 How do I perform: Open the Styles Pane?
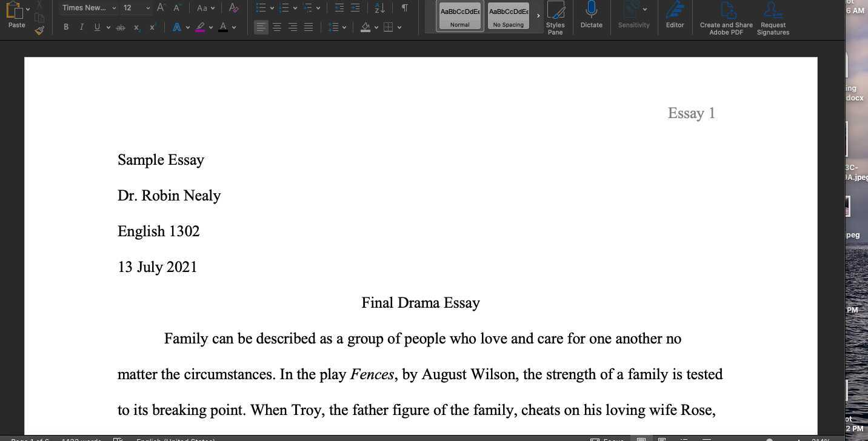(555, 19)
